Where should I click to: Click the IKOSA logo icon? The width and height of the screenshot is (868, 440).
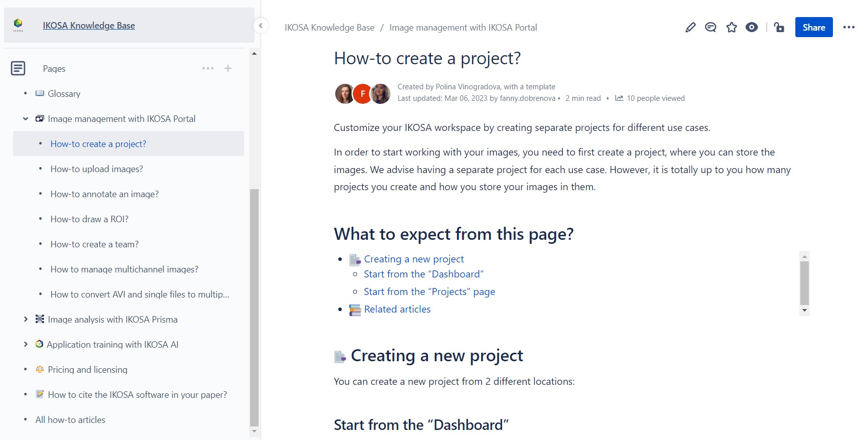[x=18, y=25]
